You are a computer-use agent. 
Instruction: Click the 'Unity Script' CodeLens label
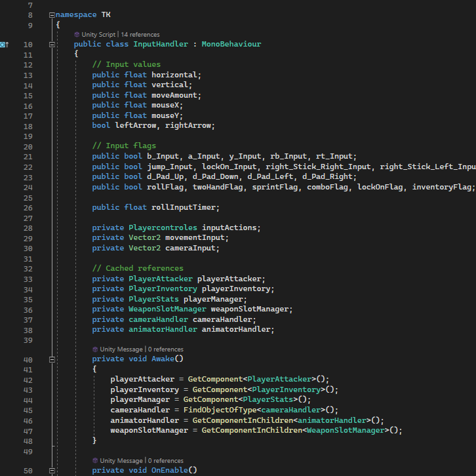(98, 35)
